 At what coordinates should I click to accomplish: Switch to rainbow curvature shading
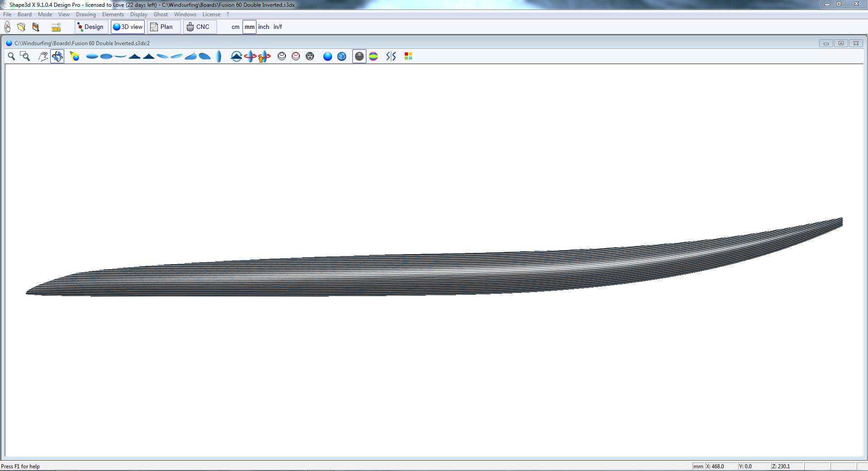click(373, 56)
